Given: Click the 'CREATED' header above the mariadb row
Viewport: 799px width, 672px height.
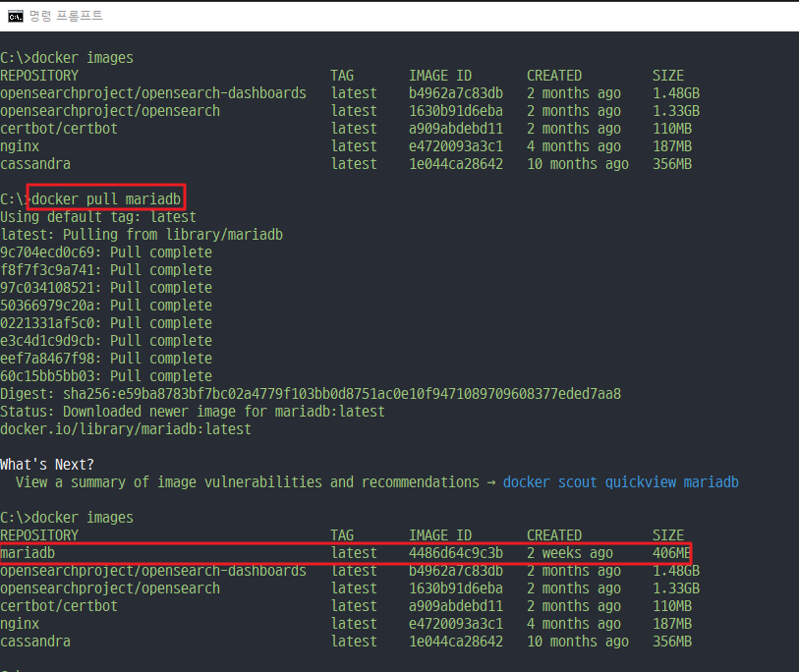Looking at the screenshot, I should 554,535.
